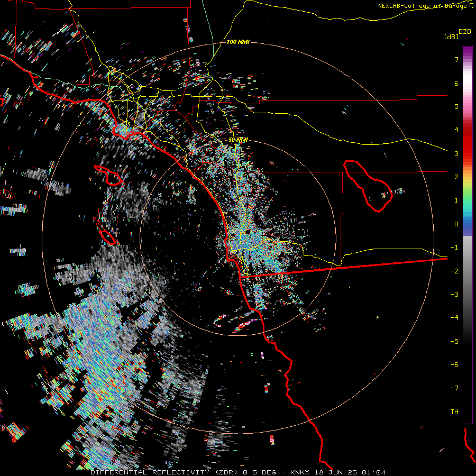The width and height of the screenshot is (476, 476).
Task: Click the scale tick label 6
Action: pos(456,83)
